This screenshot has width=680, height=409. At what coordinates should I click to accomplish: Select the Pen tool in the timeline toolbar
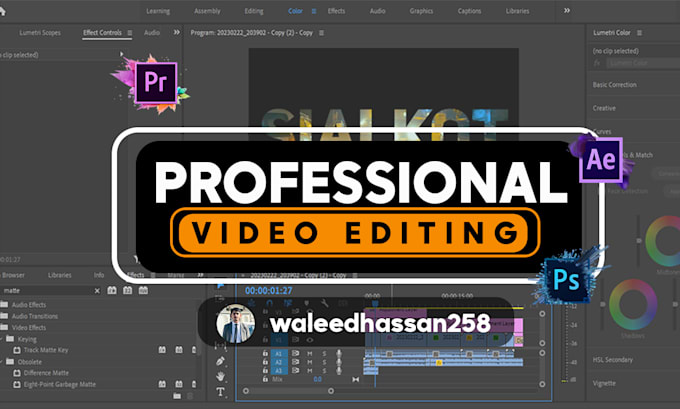point(220,361)
